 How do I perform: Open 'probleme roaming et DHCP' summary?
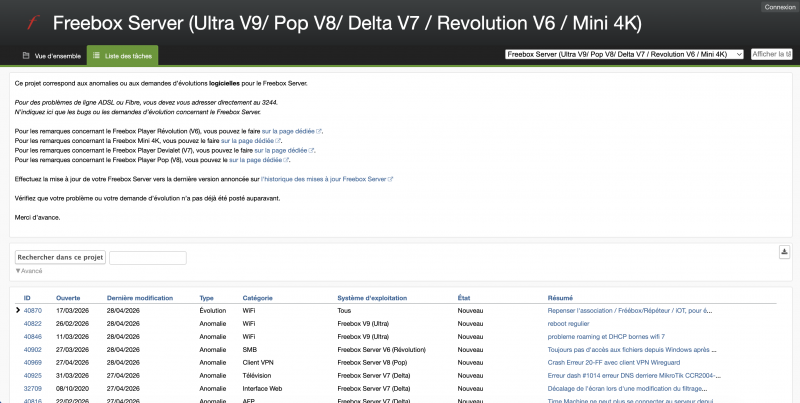click(606, 337)
